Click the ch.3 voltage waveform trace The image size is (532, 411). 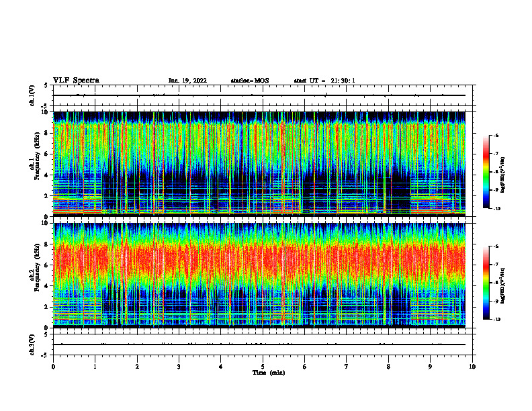pos(259,345)
